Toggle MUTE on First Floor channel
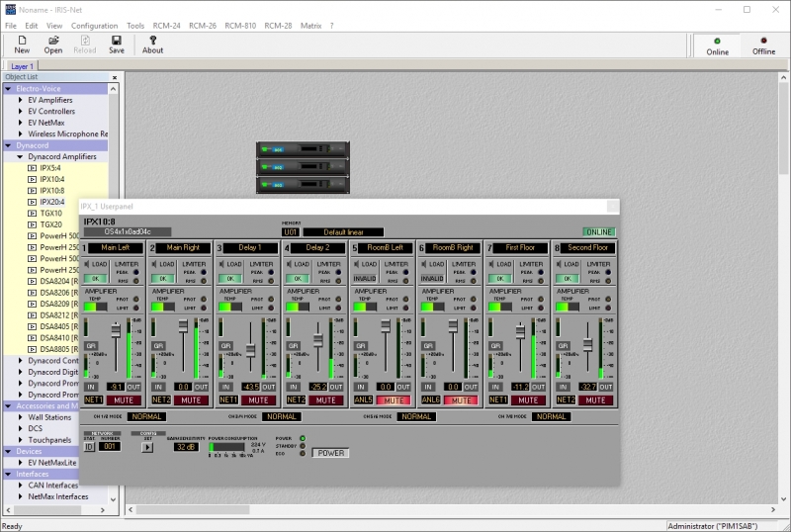The width and height of the screenshot is (791, 532). point(528,400)
